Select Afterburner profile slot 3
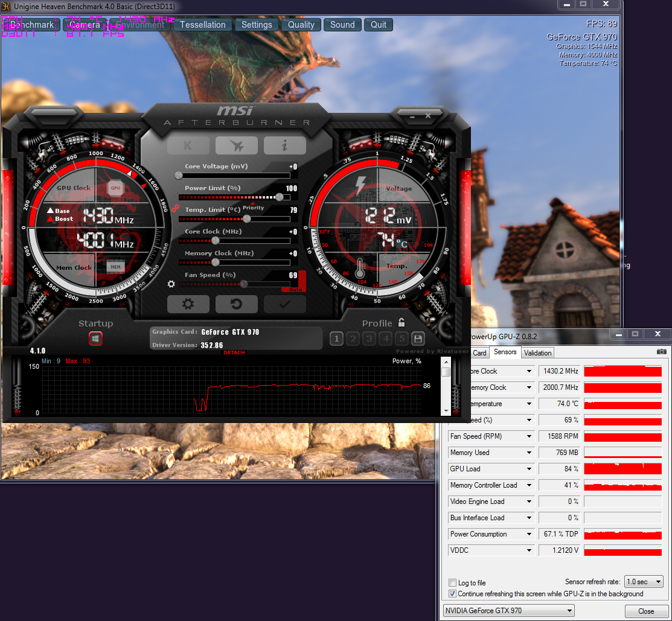 pyautogui.click(x=370, y=339)
